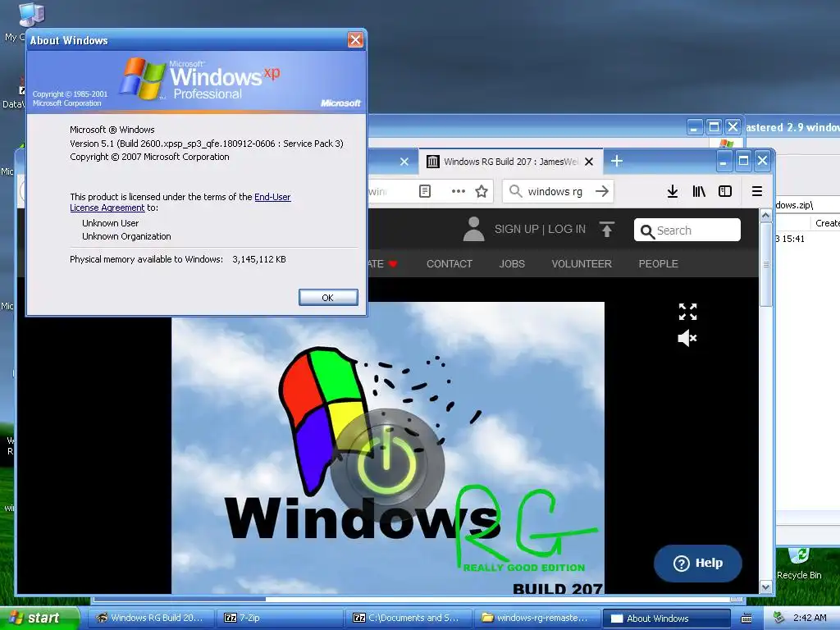Maximize the Firefox window
The width and height of the screenshot is (840, 630).
[x=743, y=161]
